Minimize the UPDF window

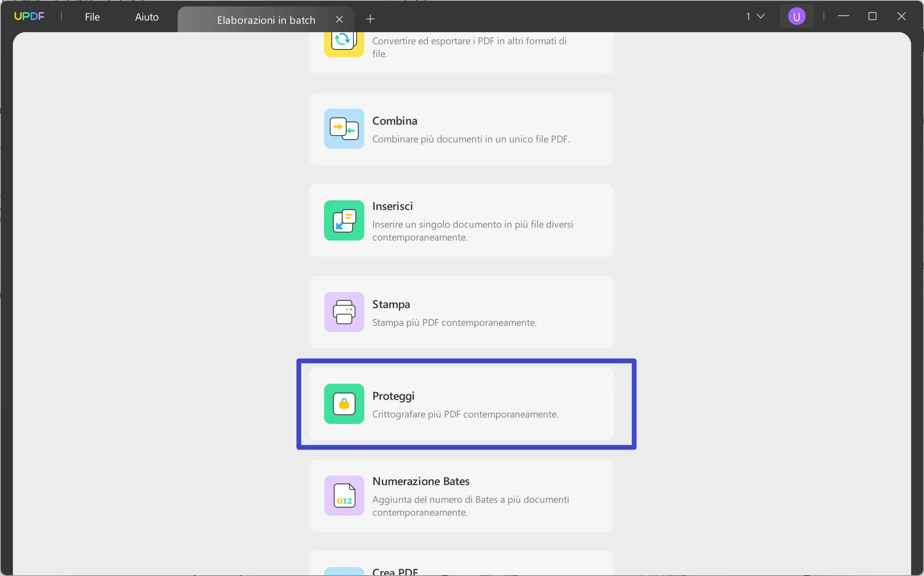[844, 16]
